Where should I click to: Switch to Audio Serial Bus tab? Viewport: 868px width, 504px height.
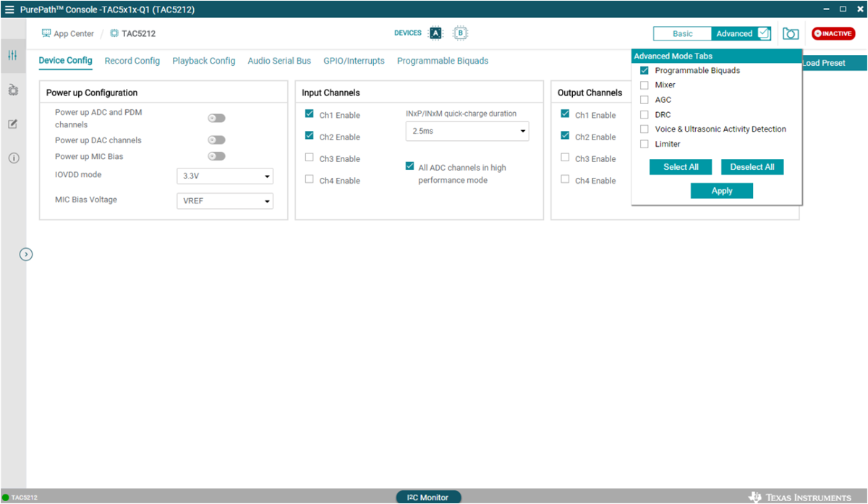point(279,61)
